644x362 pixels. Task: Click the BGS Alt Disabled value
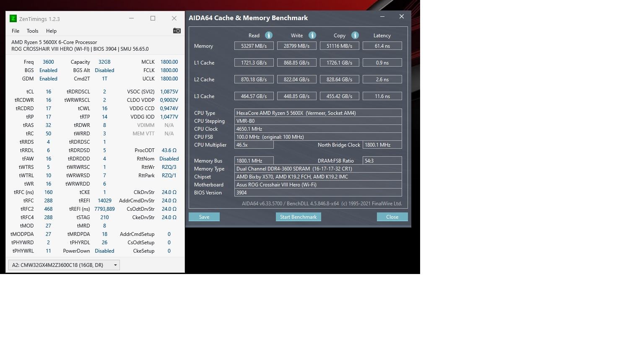coord(104,70)
